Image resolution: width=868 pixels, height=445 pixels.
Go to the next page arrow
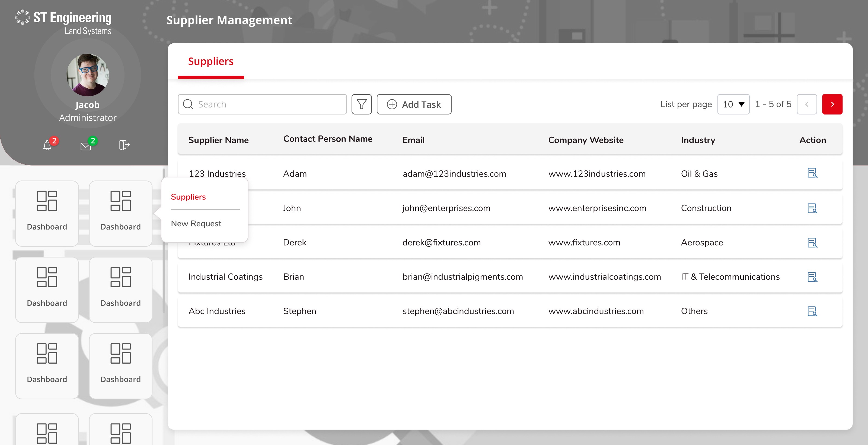click(x=832, y=104)
